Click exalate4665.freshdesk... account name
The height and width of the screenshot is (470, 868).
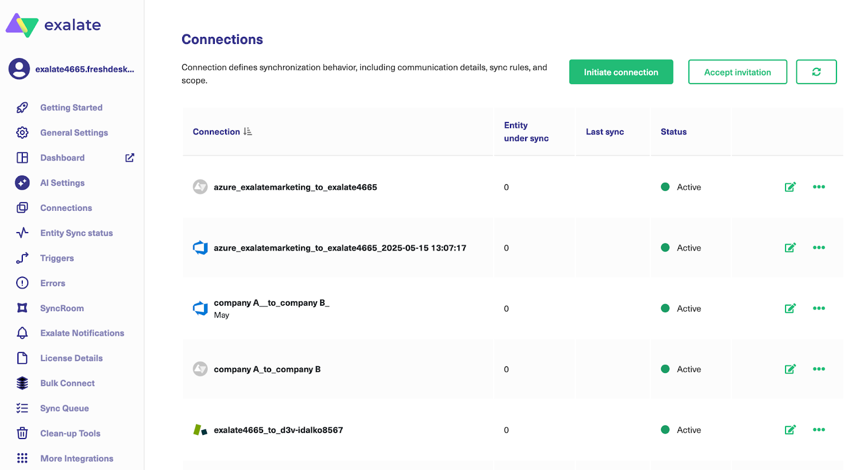(x=85, y=69)
